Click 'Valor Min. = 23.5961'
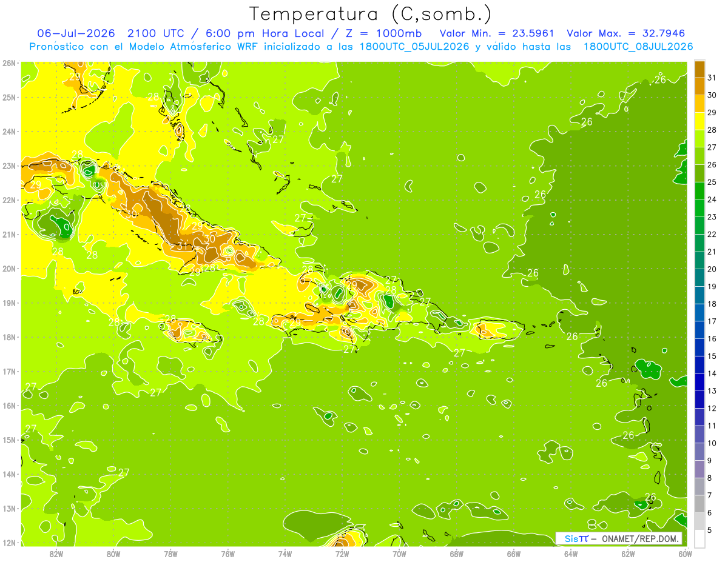The image size is (728, 562). point(497,33)
